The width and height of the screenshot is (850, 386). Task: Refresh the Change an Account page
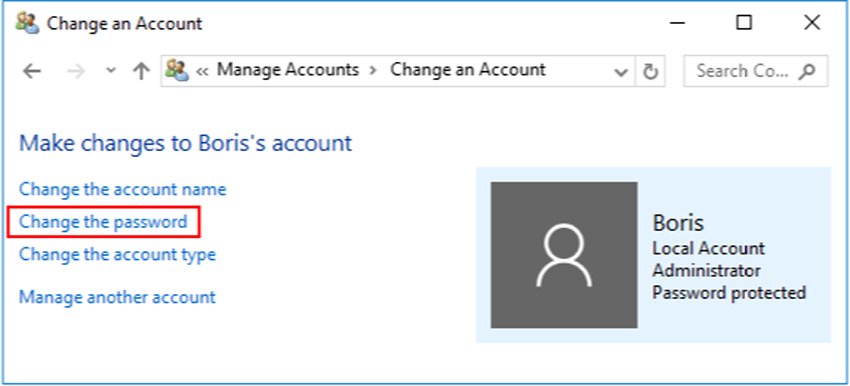click(x=649, y=71)
